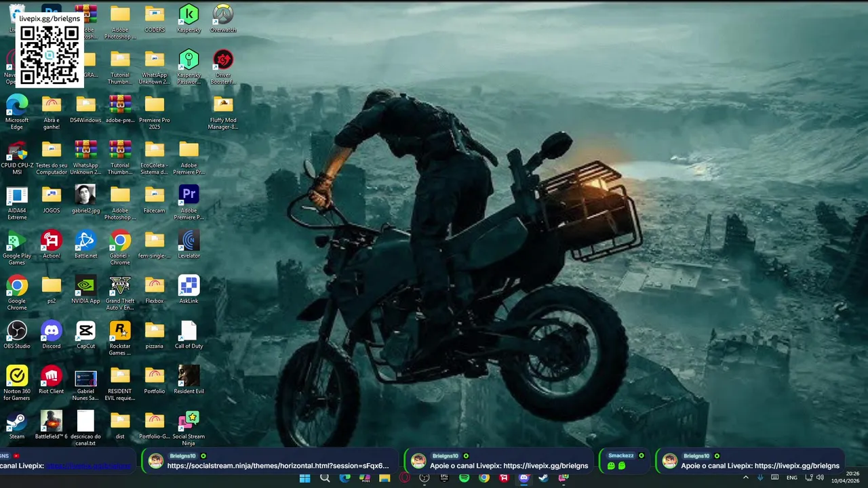Launch the Driver Booster shortcut
Image resolution: width=868 pixels, height=488 pixels.
coord(223,66)
